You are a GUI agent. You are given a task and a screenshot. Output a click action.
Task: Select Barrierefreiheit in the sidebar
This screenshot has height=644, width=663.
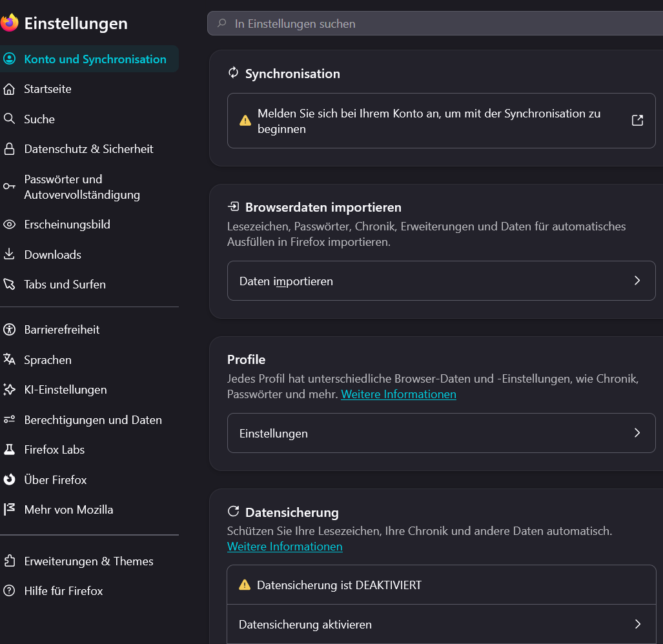pos(89,330)
